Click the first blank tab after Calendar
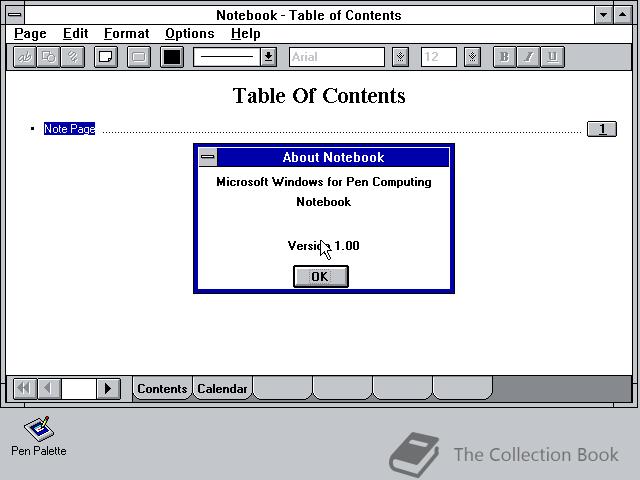Image resolution: width=640 pixels, height=480 pixels. click(x=282, y=388)
